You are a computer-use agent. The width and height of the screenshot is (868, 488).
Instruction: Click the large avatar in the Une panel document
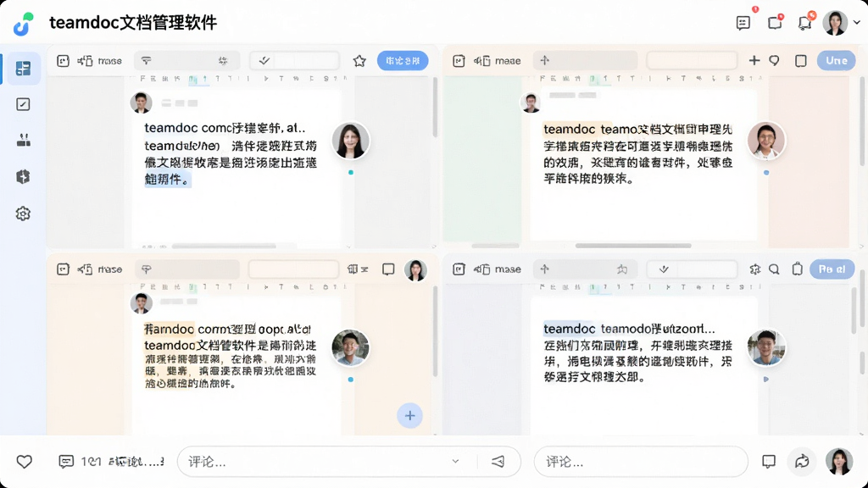(766, 141)
